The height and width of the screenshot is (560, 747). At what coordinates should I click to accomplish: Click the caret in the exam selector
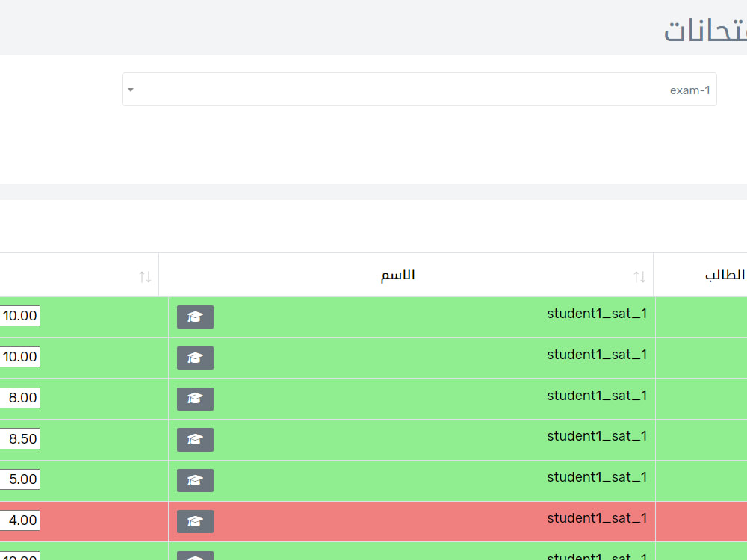coord(131,89)
